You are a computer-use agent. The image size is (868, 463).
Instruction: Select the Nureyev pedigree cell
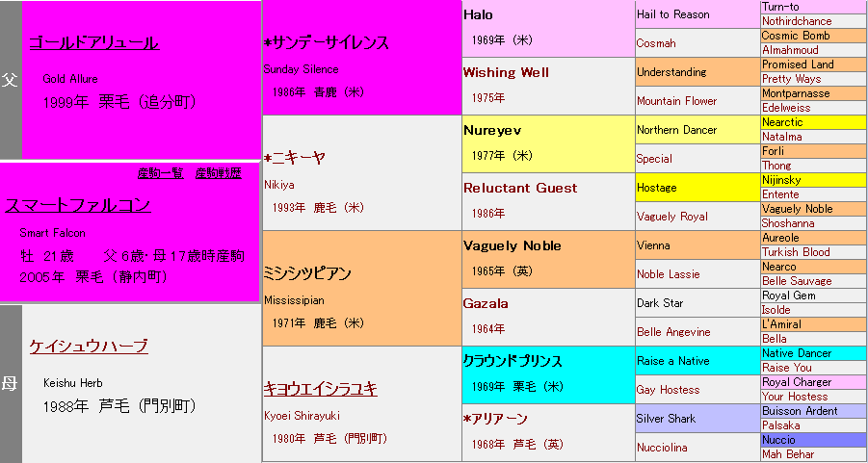492,131
